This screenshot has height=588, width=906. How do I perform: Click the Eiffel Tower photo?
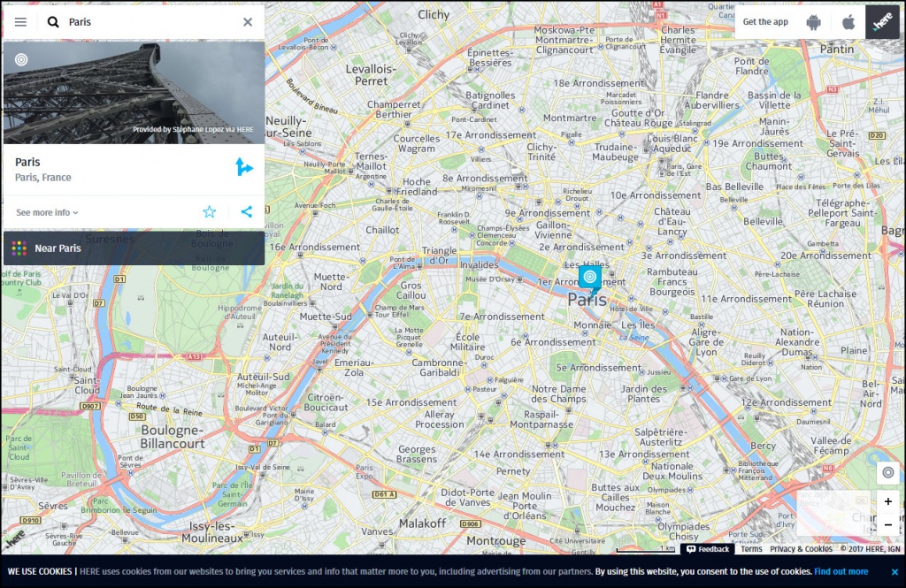point(134,93)
